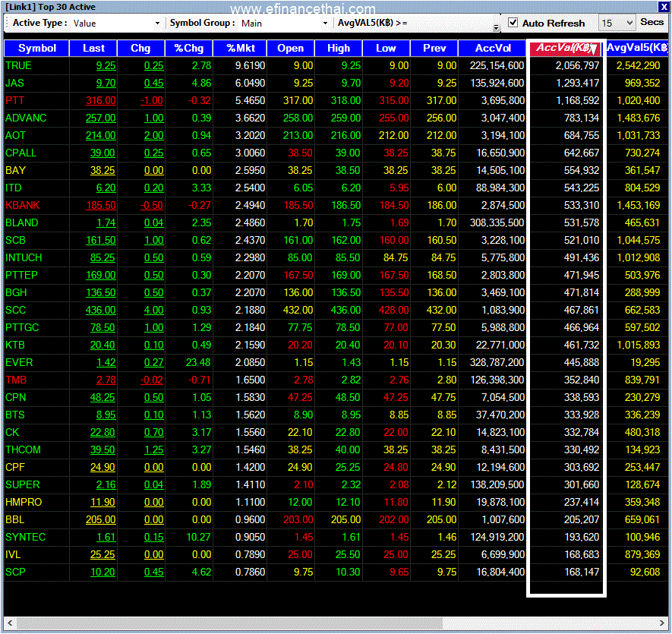The image size is (672, 634).
Task: Click TRUE's AccVal 2,056,797
Action: tap(577, 65)
